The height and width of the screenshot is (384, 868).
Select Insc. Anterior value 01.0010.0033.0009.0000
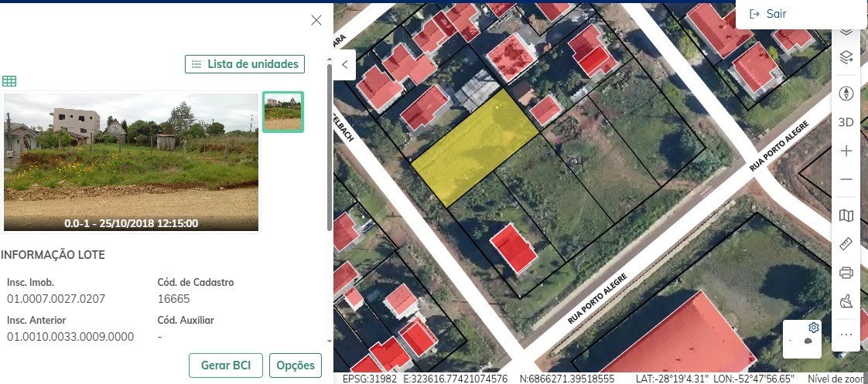click(x=70, y=337)
